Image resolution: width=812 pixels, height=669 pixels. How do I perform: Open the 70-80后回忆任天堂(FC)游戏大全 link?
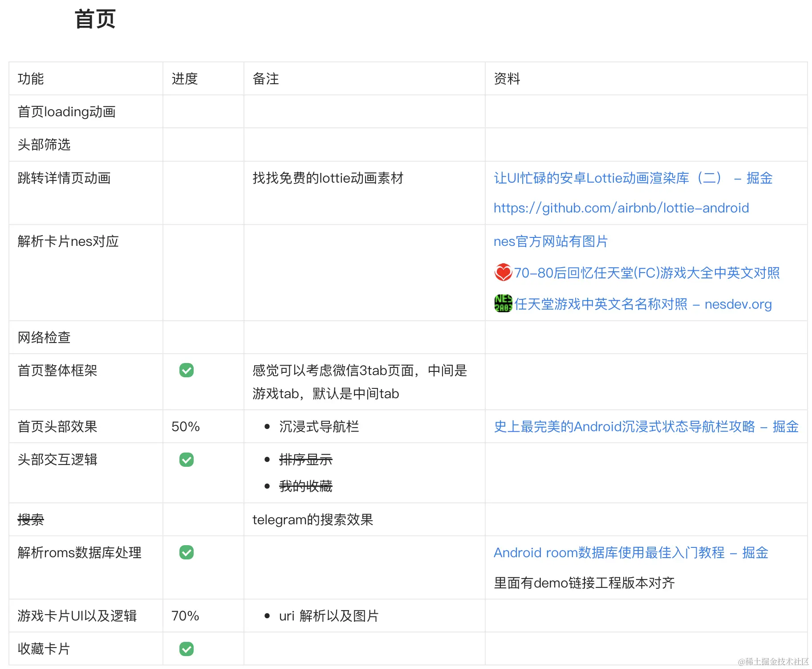(647, 273)
